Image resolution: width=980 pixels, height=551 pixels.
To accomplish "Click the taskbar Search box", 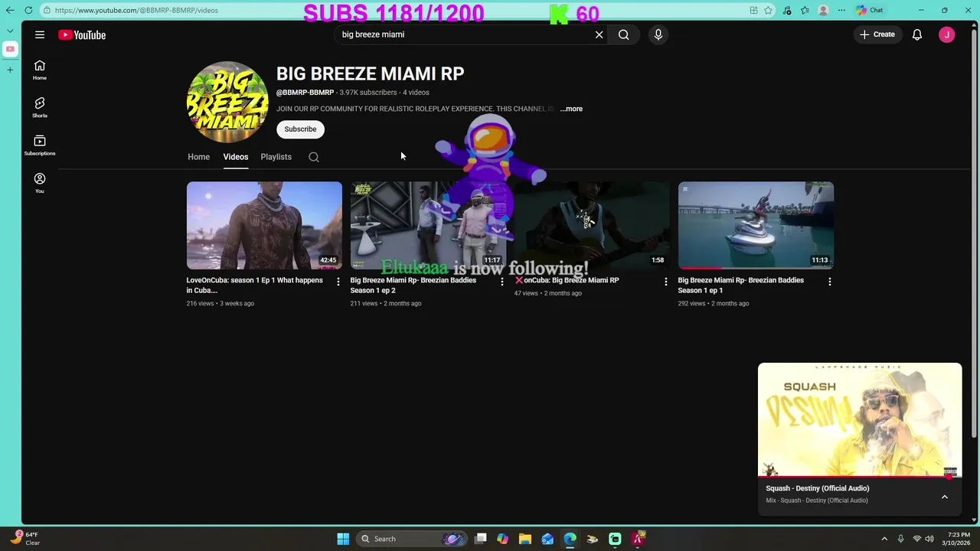I will pos(412,539).
